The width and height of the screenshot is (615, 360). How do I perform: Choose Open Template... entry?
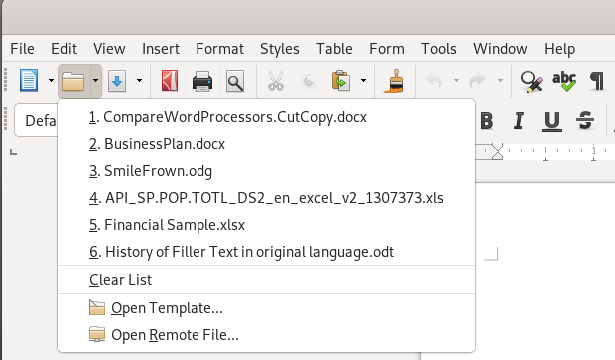(x=266, y=308)
